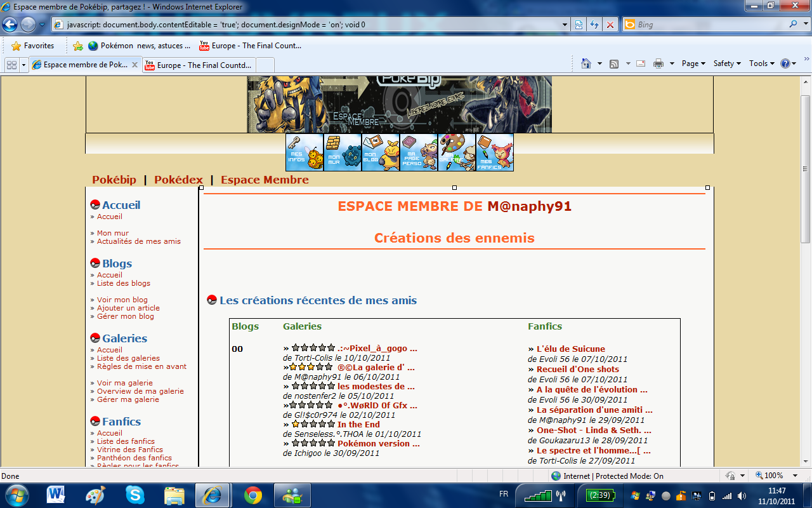Open Europe - The Final Count favorites bookmark
This screenshot has height=508, width=812.
point(250,46)
